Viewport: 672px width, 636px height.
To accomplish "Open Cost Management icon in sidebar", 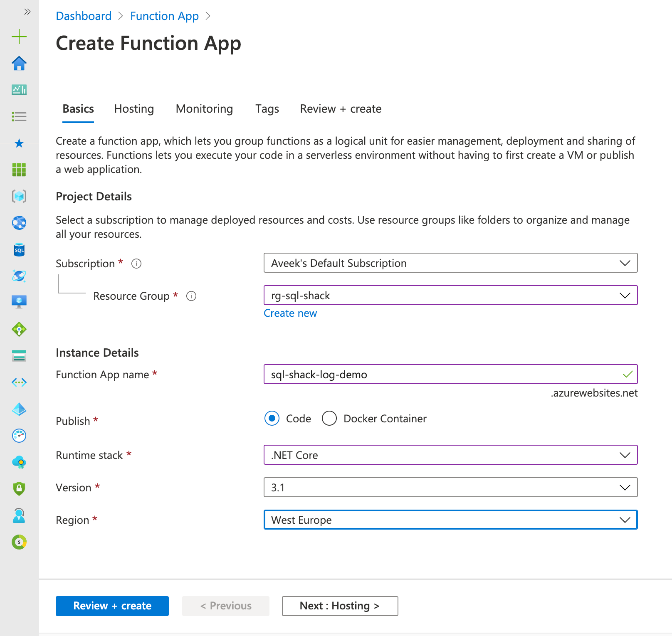I will pos(19,542).
